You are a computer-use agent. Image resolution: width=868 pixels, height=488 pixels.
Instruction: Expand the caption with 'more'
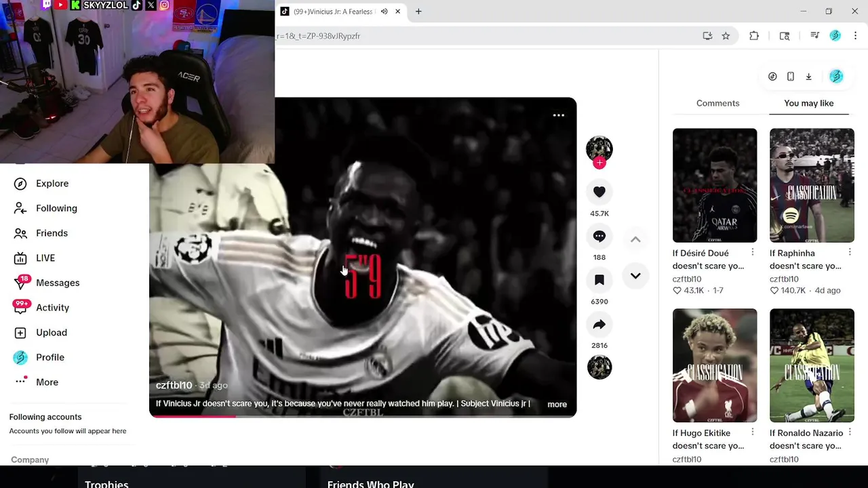[x=557, y=405]
